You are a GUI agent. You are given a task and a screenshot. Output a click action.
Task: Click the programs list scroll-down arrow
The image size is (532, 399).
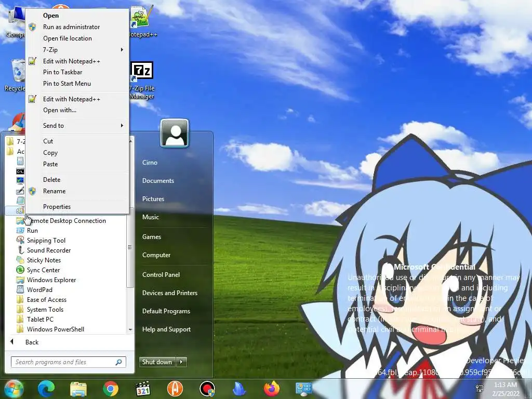pos(130,329)
